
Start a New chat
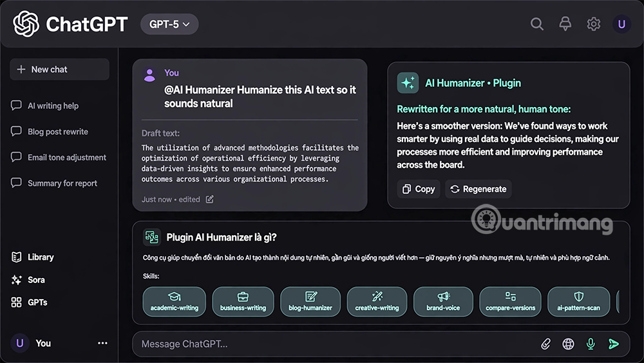59,69
